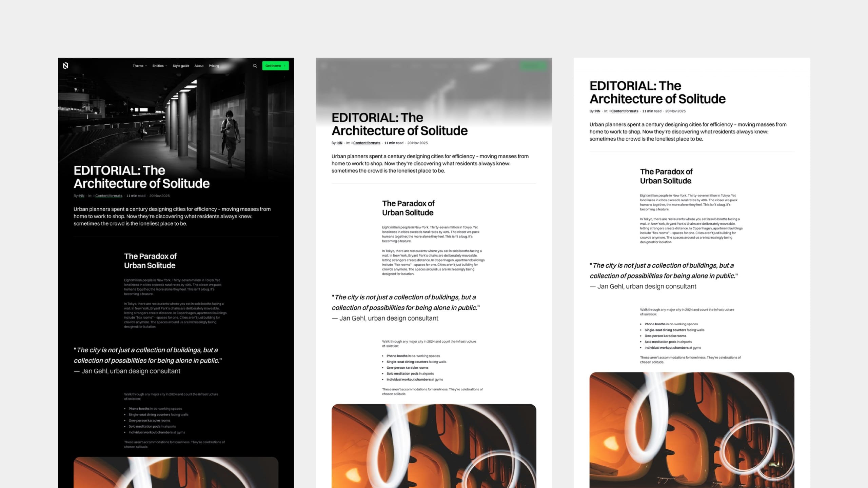The height and width of the screenshot is (488, 868).
Task: Click the site logo in dark page header
Action: [66, 66]
